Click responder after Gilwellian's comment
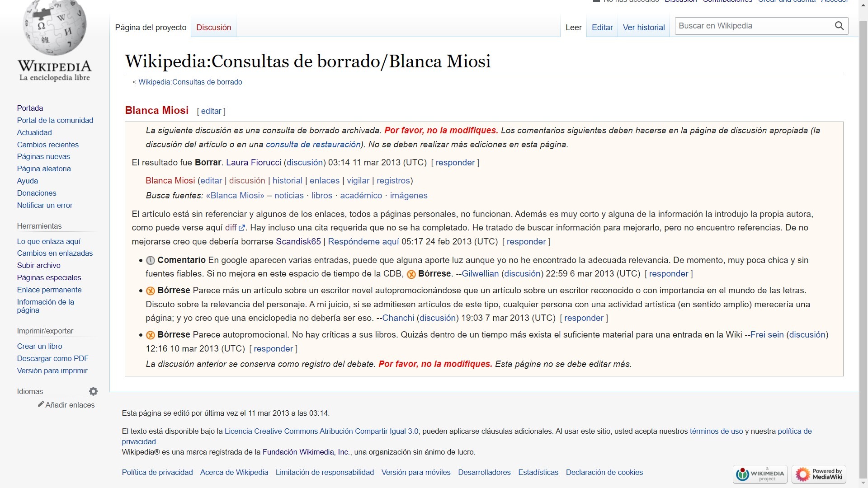The height and width of the screenshot is (488, 868). 669,274
